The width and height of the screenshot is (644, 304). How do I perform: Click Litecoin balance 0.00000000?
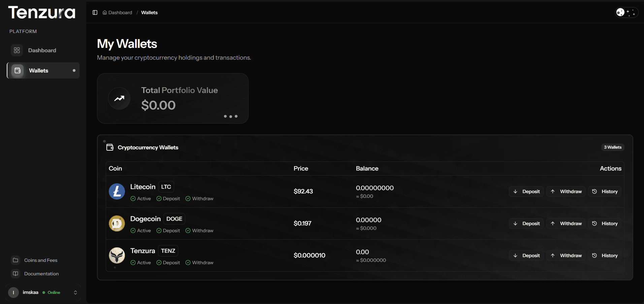coord(375,188)
